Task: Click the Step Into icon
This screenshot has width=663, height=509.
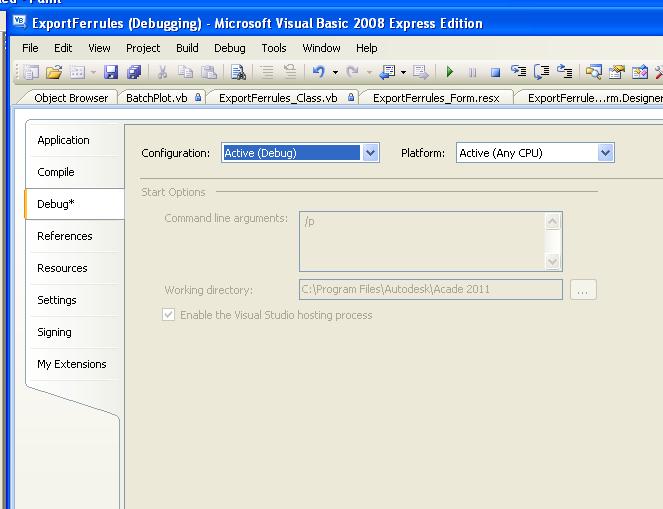Action: [518, 71]
